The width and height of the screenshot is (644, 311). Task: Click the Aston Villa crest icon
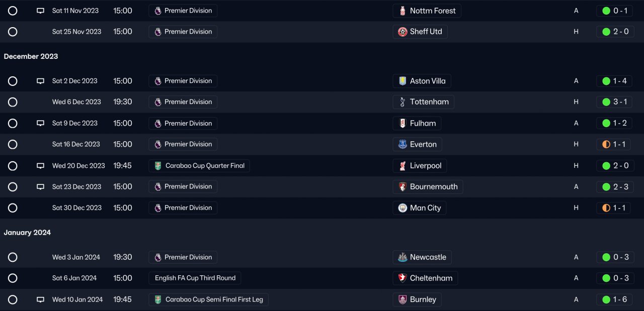(x=403, y=81)
